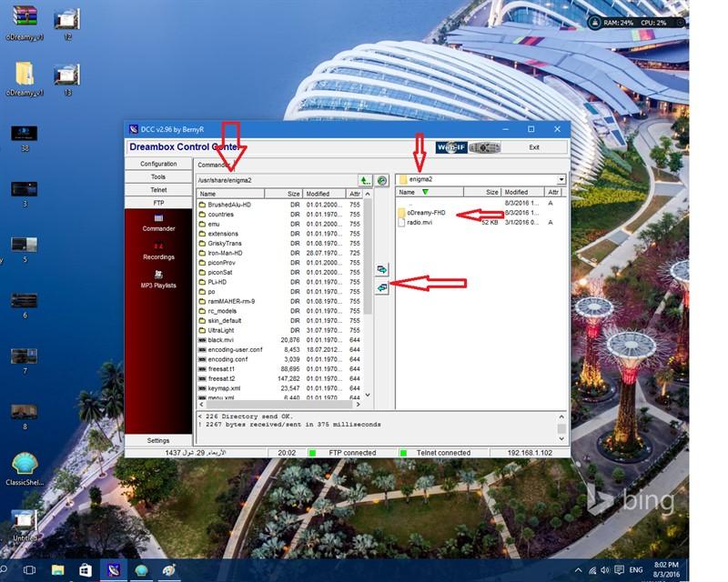
Task: Select the skin_default folder row
Action: click(280, 321)
